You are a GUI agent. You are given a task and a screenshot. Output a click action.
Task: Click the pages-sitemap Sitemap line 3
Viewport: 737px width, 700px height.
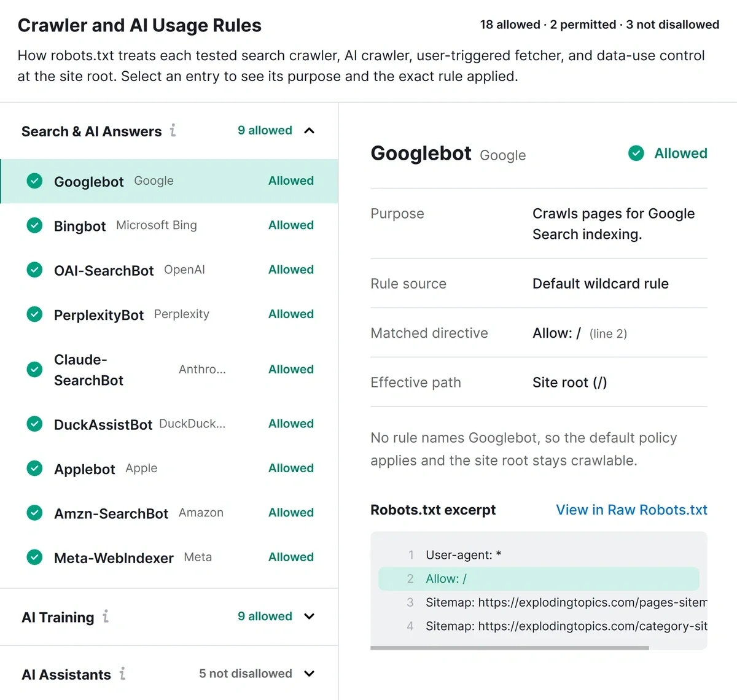[566, 602]
